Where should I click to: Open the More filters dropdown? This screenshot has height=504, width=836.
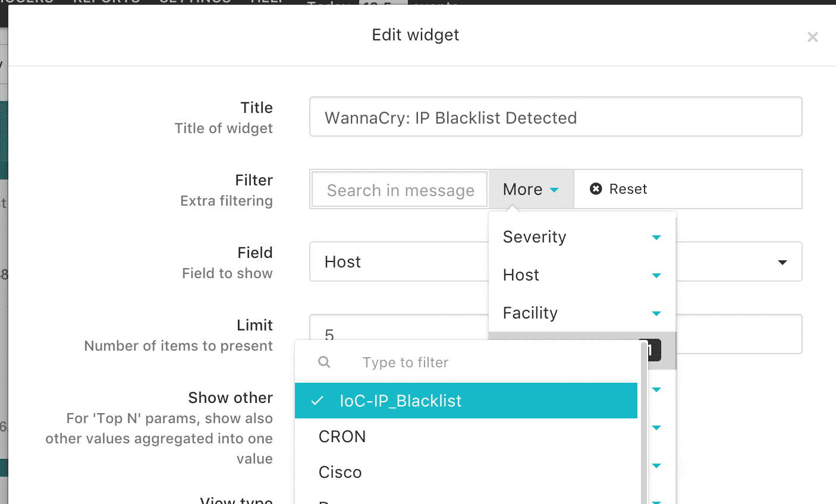point(531,189)
